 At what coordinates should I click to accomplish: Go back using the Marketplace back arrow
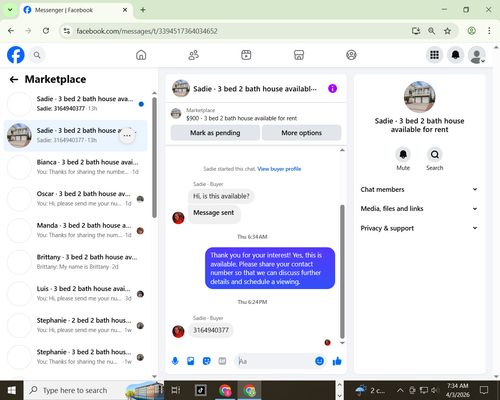tap(14, 79)
